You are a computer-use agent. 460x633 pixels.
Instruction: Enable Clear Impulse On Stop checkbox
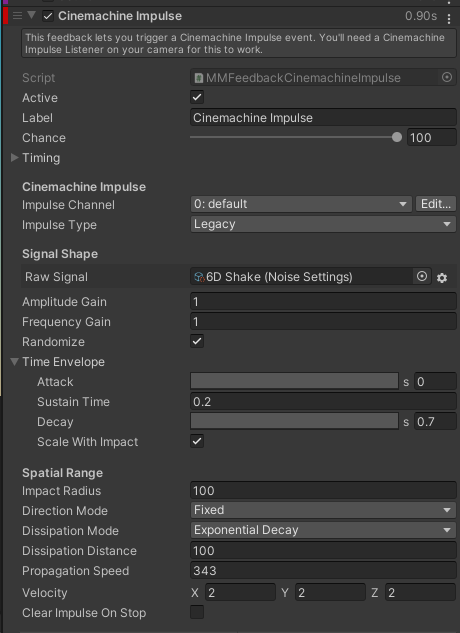pos(197,612)
